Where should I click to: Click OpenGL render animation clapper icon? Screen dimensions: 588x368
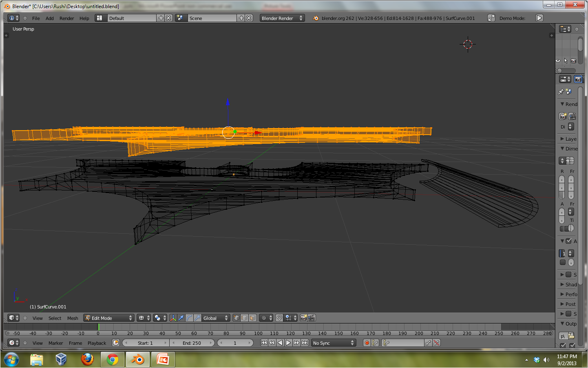point(312,318)
